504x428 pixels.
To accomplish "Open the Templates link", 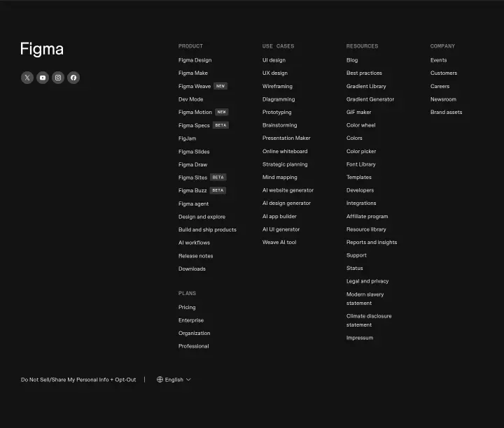I will click(x=358, y=177).
